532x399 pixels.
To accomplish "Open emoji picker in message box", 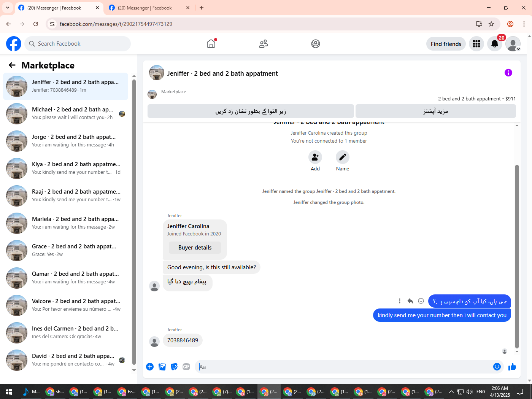I will pyautogui.click(x=497, y=367).
